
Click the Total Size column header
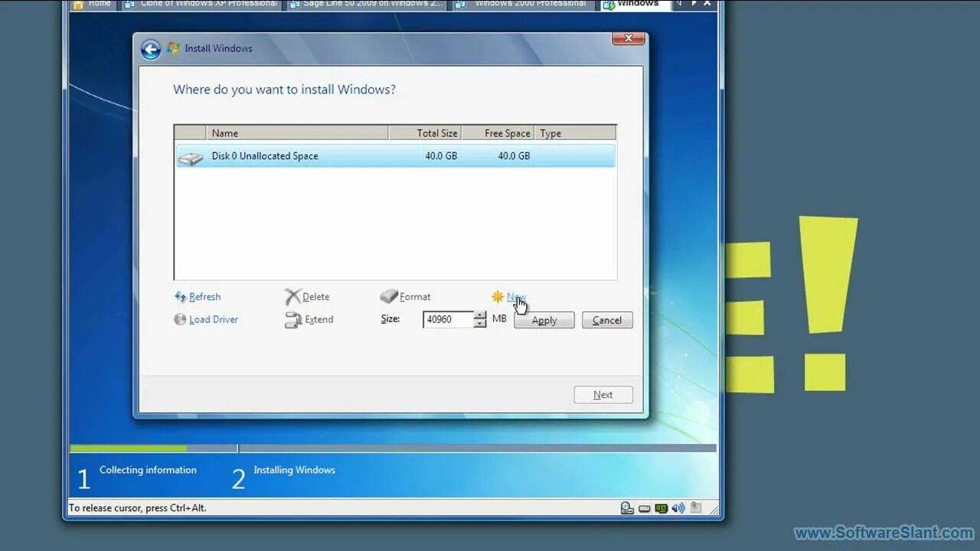point(425,133)
